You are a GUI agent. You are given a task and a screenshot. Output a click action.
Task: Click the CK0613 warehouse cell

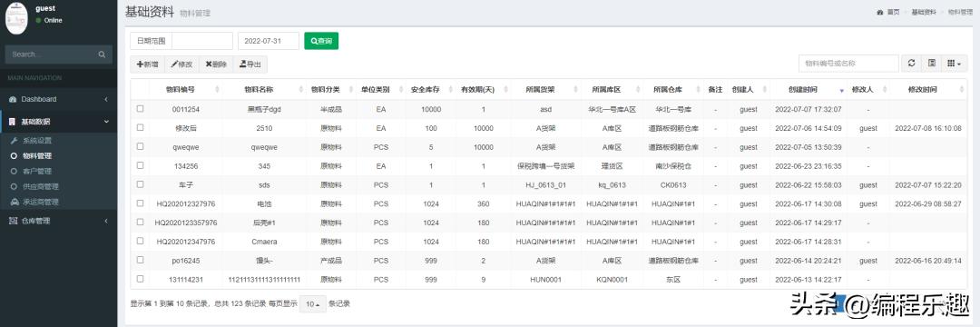(x=672, y=185)
